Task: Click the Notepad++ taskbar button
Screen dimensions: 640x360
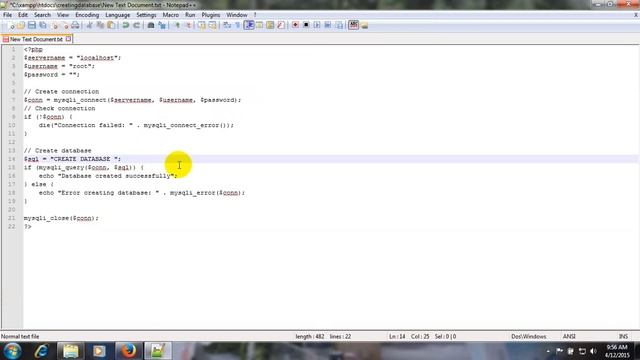Action: tap(158, 351)
